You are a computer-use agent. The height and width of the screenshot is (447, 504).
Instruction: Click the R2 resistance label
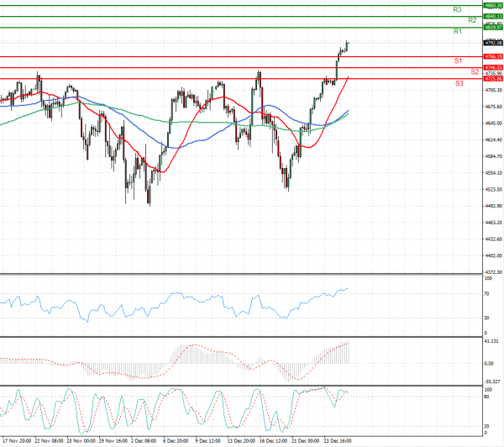click(x=472, y=20)
